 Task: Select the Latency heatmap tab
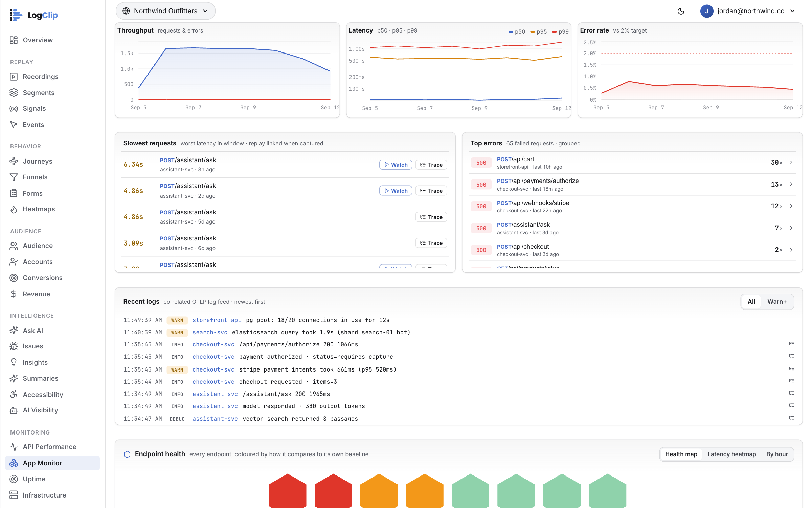tap(731, 454)
